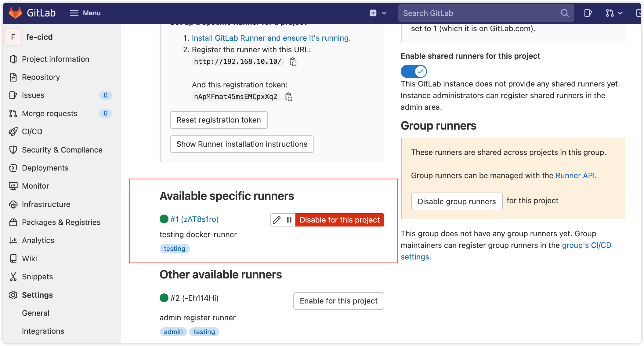Open group's CI/CD settings link

click(587, 245)
